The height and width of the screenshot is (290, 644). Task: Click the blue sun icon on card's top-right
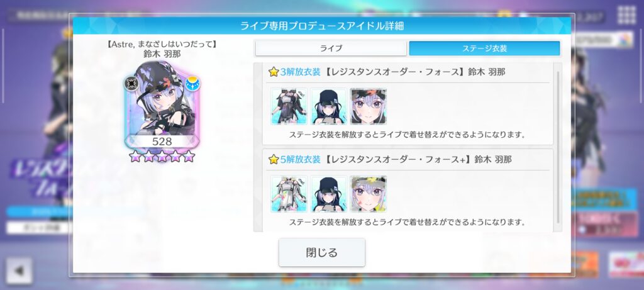pos(192,84)
